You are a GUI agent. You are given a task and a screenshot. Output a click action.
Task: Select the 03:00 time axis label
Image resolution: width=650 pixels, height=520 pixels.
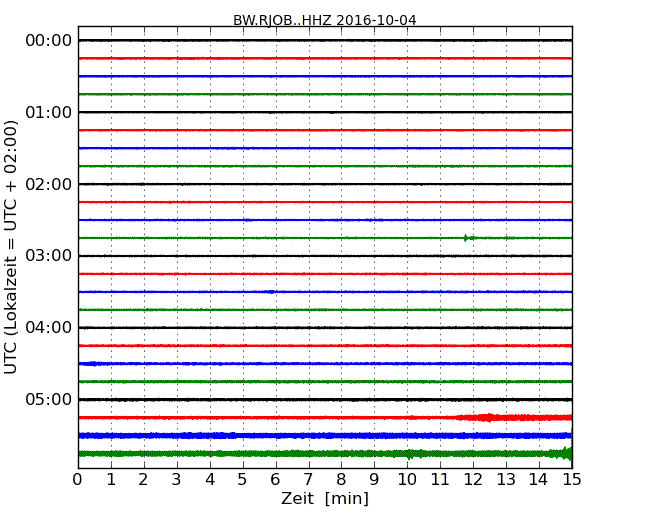point(49,256)
